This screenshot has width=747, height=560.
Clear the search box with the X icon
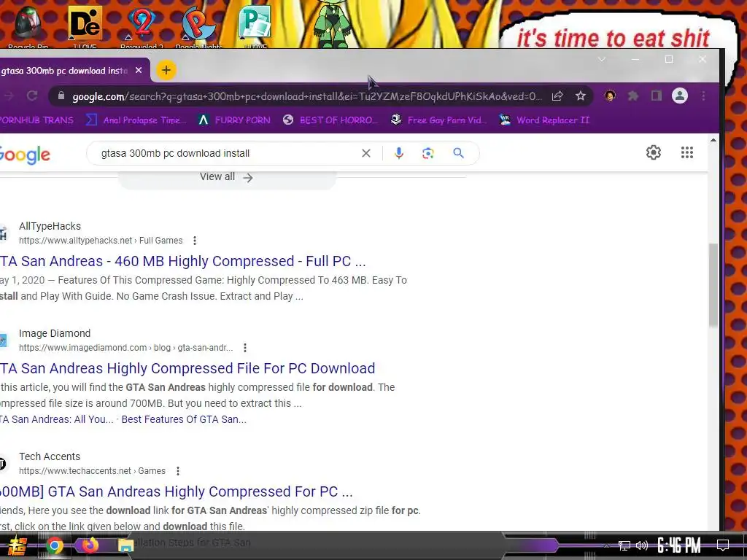366,153
